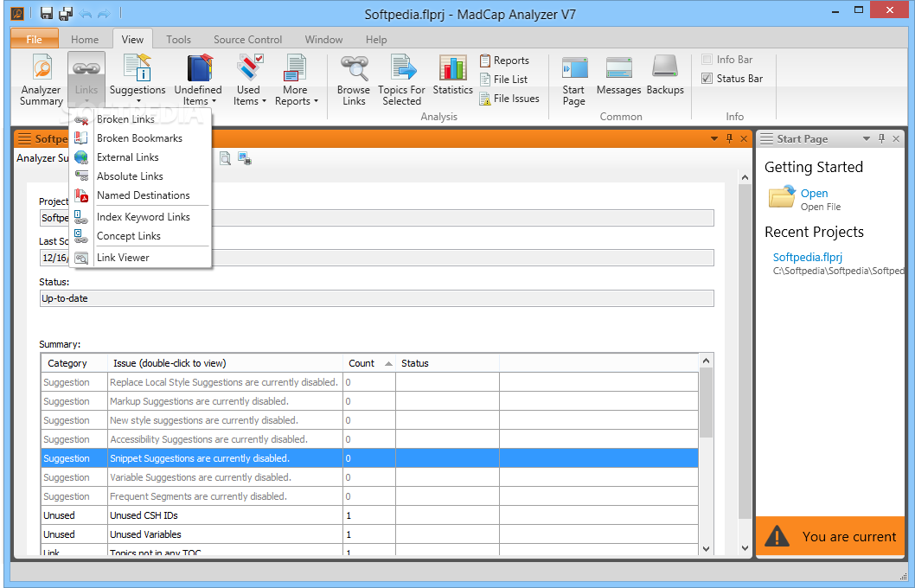The width and height of the screenshot is (915, 588).
Task: Select Index Keyword Links entry
Action: pos(140,217)
